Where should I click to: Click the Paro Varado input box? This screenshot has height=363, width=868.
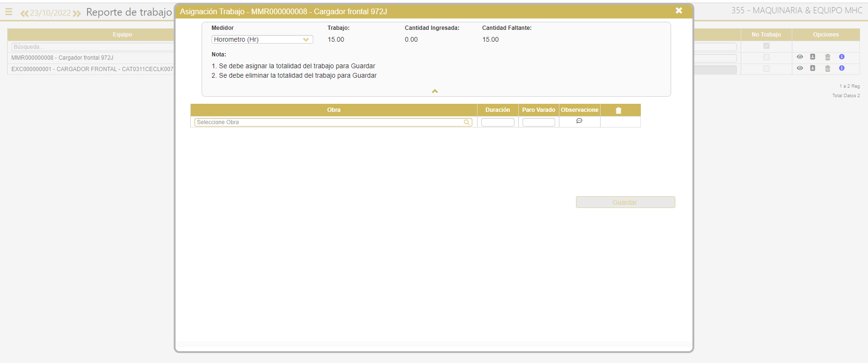pyautogui.click(x=539, y=122)
